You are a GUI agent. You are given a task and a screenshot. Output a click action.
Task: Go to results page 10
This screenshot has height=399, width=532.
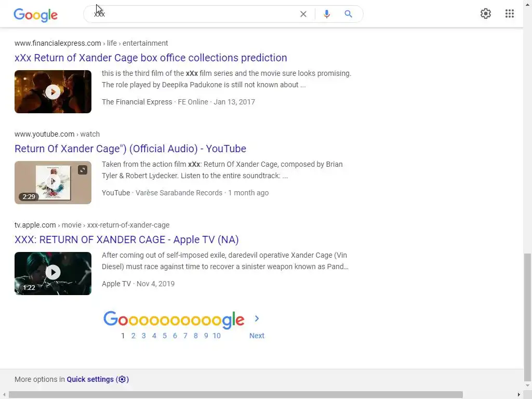pos(217,336)
